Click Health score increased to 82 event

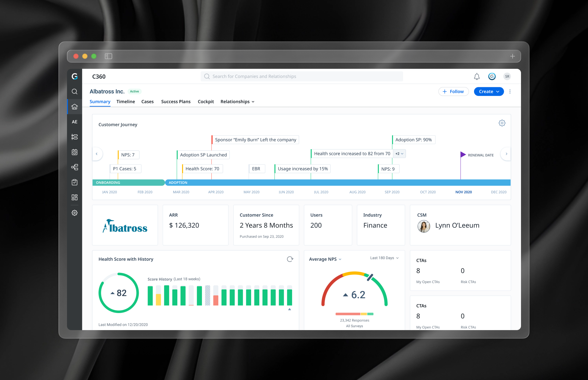coord(352,154)
